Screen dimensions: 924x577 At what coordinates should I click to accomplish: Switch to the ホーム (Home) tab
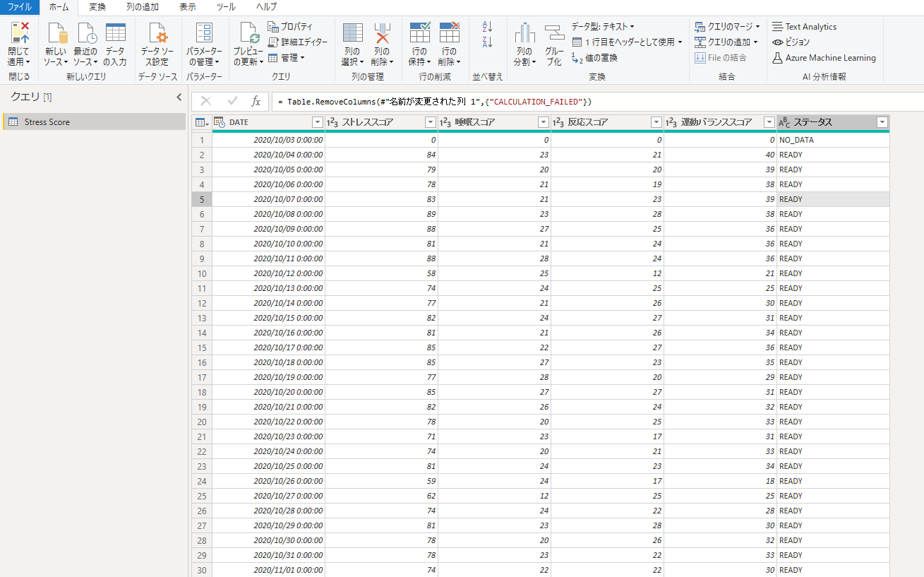(x=59, y=7)
